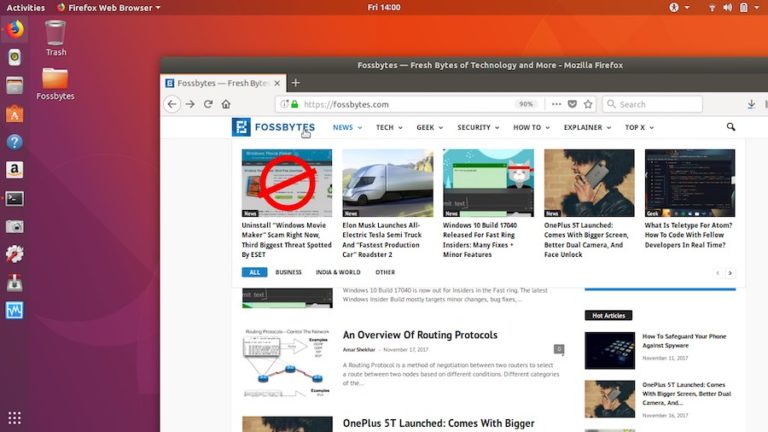Open the Tesla Semi Truck article
768x432 pixels.
(382, 240)
